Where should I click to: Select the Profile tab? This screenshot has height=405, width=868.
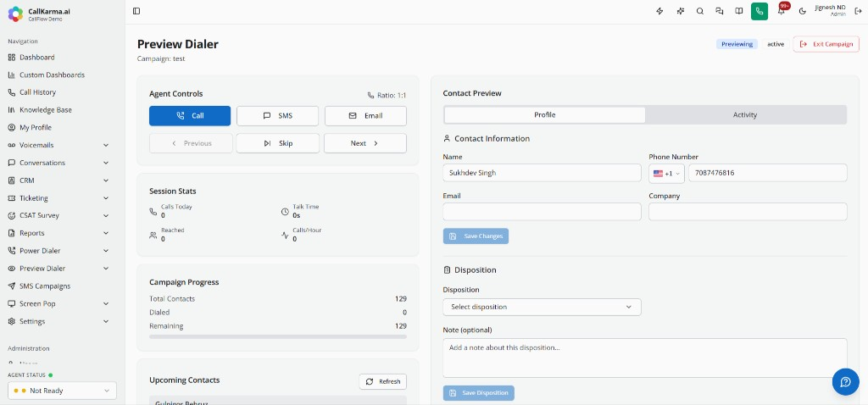[545, 115]
